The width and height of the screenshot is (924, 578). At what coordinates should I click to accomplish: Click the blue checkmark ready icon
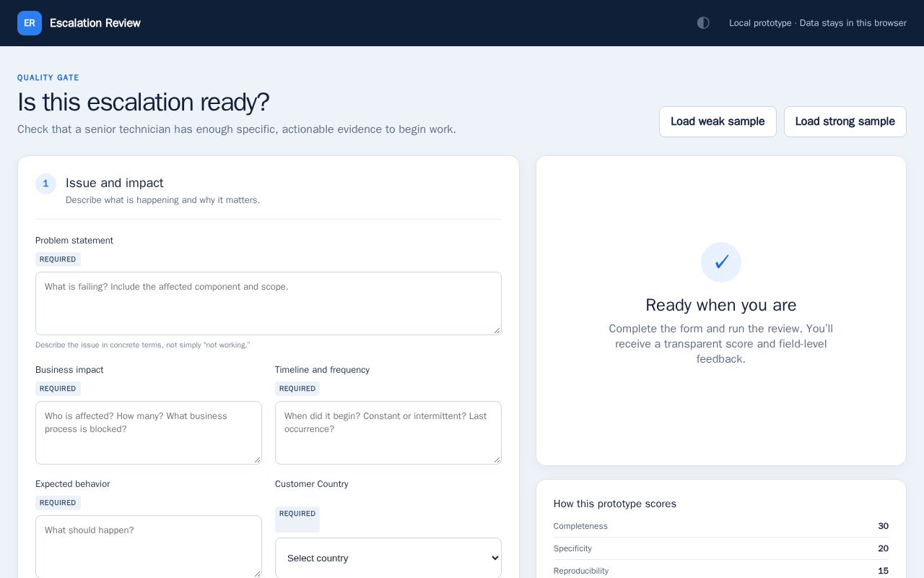click(721, 262)
